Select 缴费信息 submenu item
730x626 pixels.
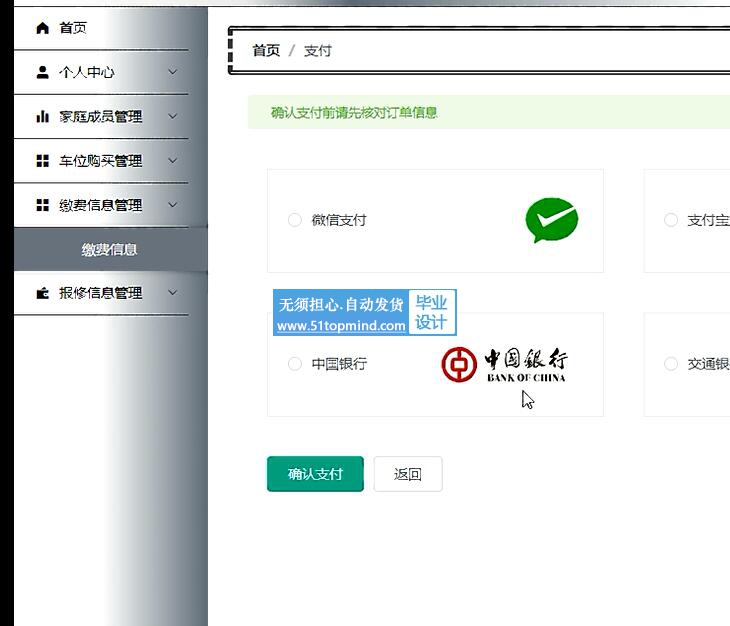111,249
